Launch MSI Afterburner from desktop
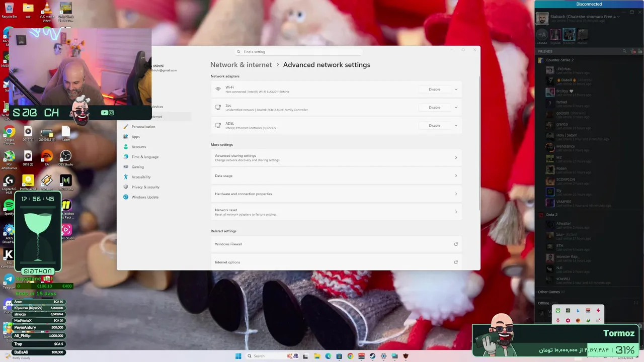This screenshot has width=644, height=362. (x=9, y=159)
